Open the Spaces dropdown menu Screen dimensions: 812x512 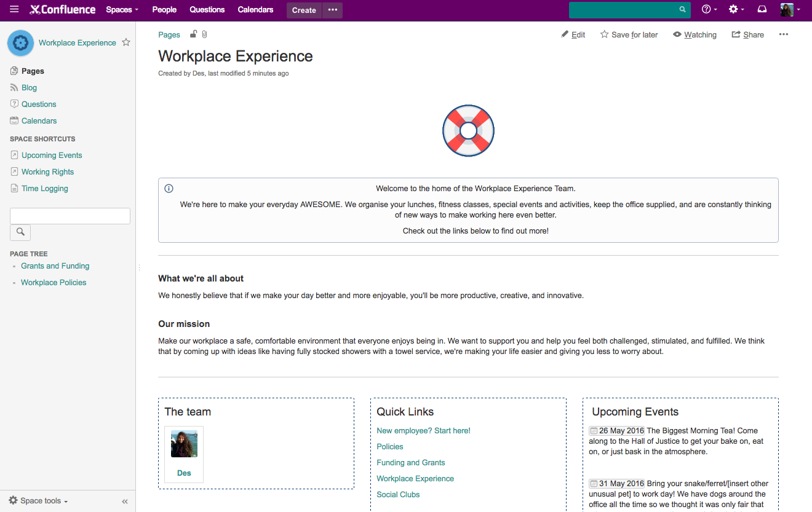[121, 9]
